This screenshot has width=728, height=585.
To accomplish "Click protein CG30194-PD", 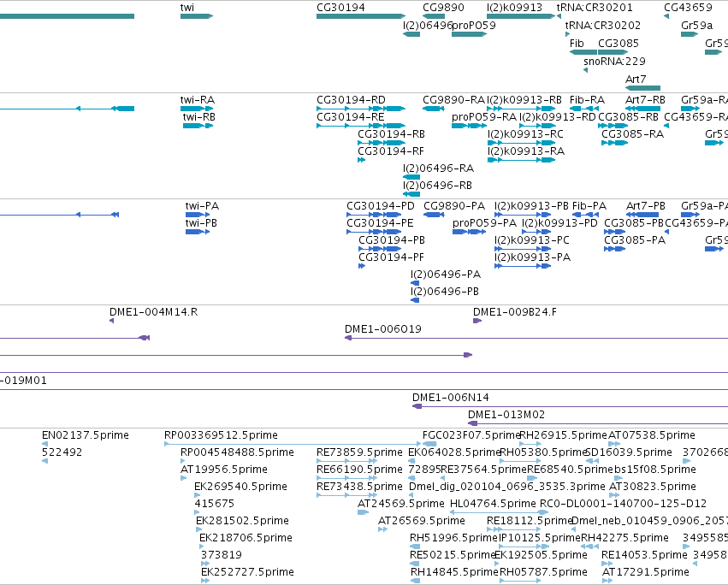I will (x=380, y=205).
